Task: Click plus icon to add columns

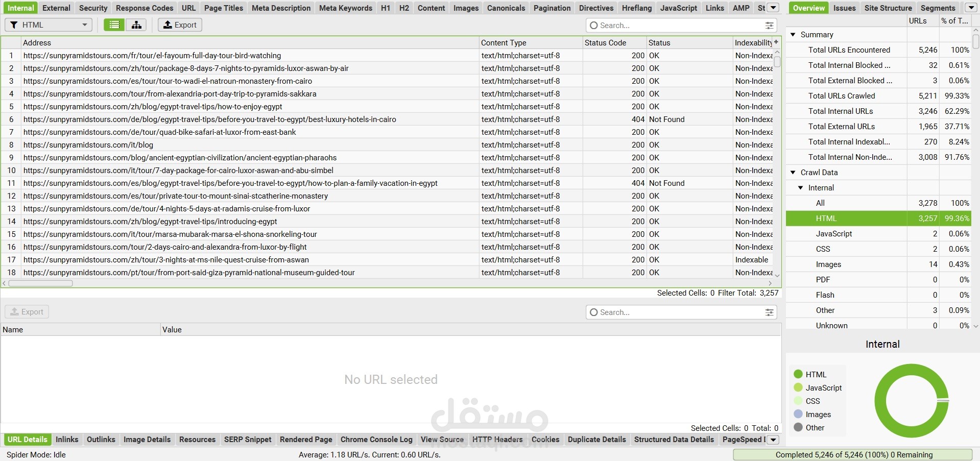Action: (x=776, y=42)
